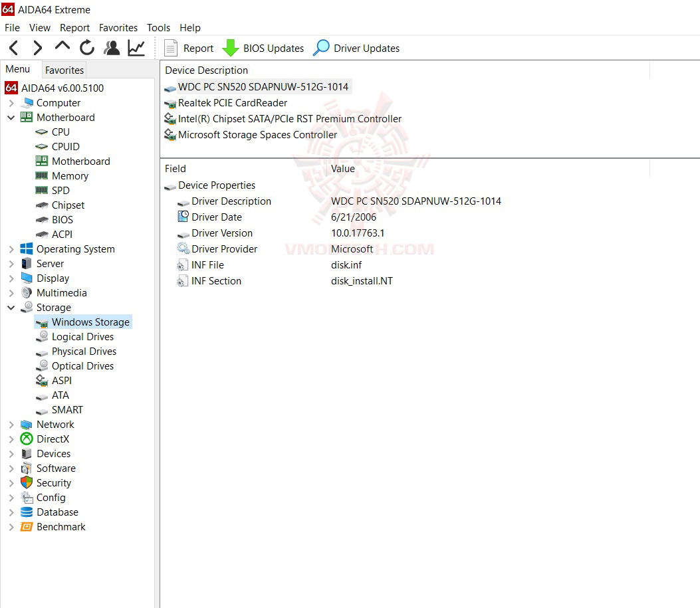Screen dimensions: 700x608
Task: Select Realtek PCIE CardReader device
Action: coord(233,103)
